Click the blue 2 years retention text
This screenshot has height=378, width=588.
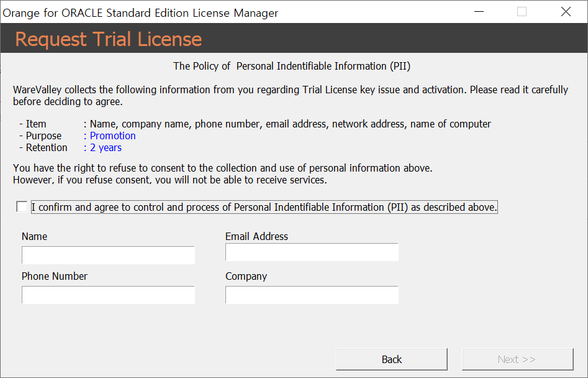point(106,147)
